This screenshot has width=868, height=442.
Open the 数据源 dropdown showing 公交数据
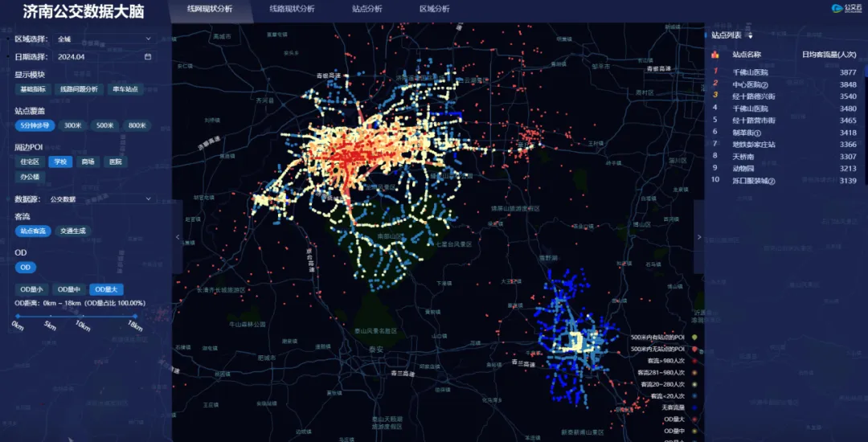(x=100, y=199)
